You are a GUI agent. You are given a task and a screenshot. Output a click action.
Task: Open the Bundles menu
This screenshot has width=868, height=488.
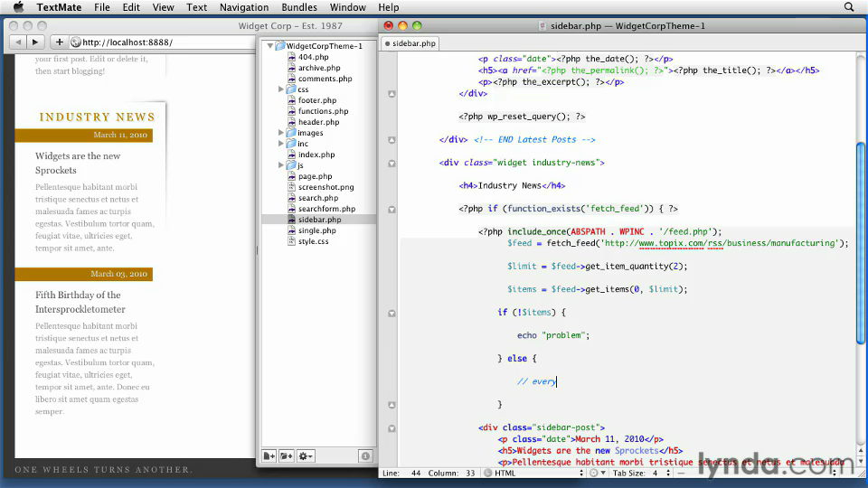pos(299,7)
